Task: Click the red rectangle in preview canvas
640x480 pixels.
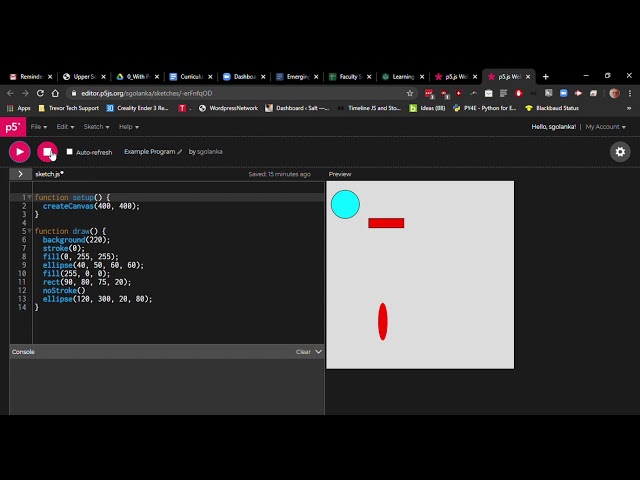Action: (386, 223)
